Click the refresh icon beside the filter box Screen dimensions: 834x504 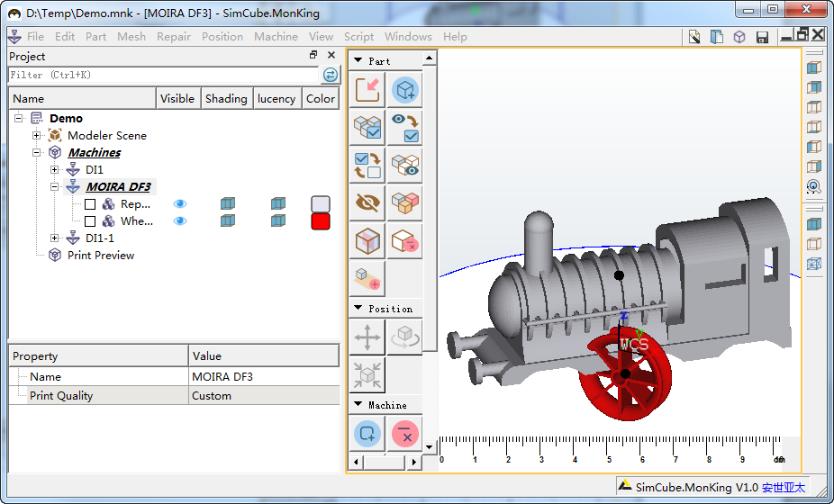point(331,75)
